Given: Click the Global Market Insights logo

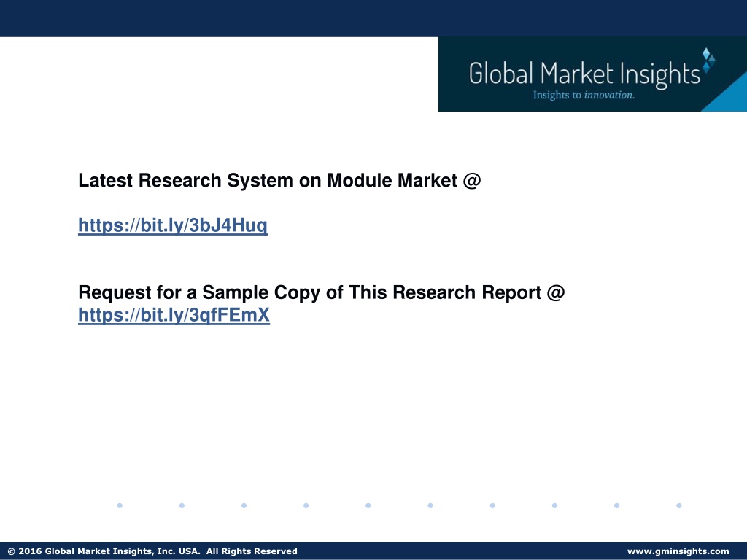Looking at the screenshot, I should (592, 74).
